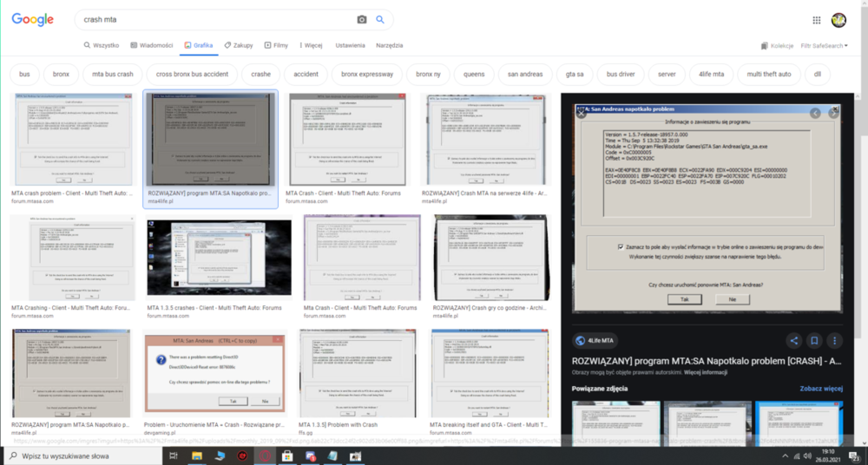The height and width of the screenshot is (465, 868).
Task: Filter by bronx expressway chip
Action: coord(367,75)
